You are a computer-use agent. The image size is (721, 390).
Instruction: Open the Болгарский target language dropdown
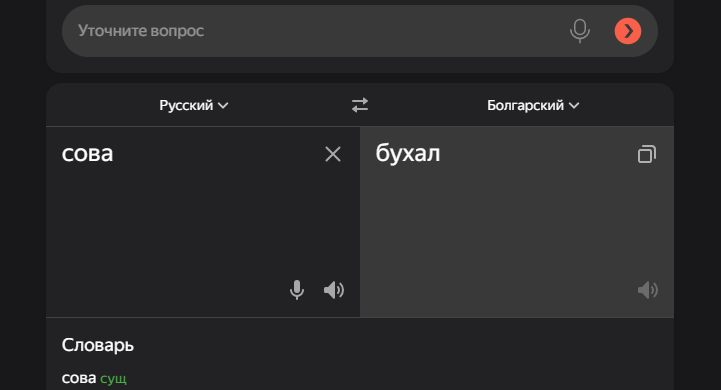click(x=533, y=105)
